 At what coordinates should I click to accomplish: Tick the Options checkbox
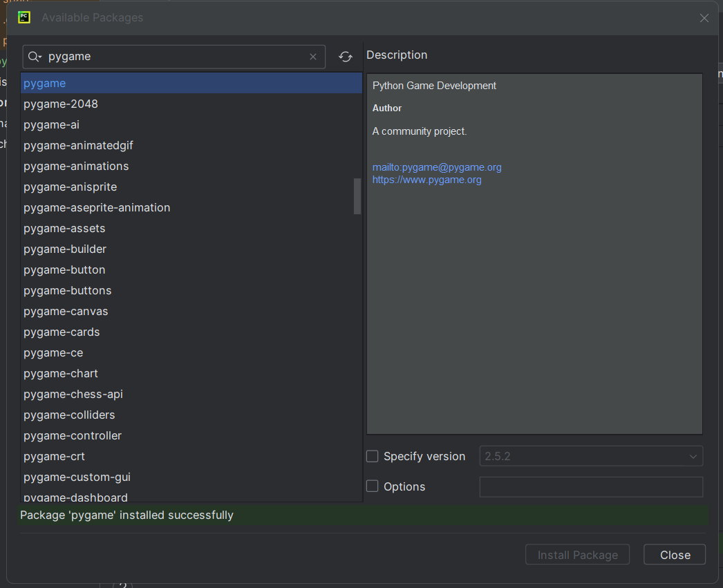tap(372, 486)
